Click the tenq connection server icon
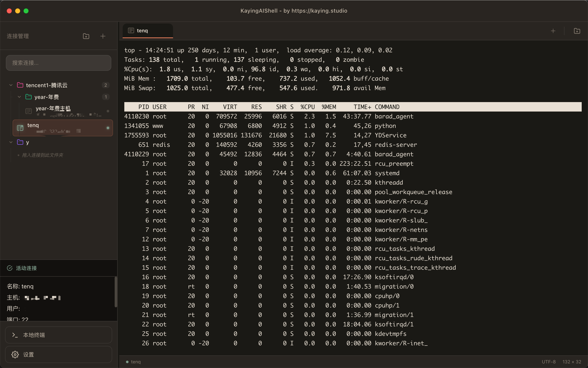This screenshot has width=588, height=368. point(20,128)
